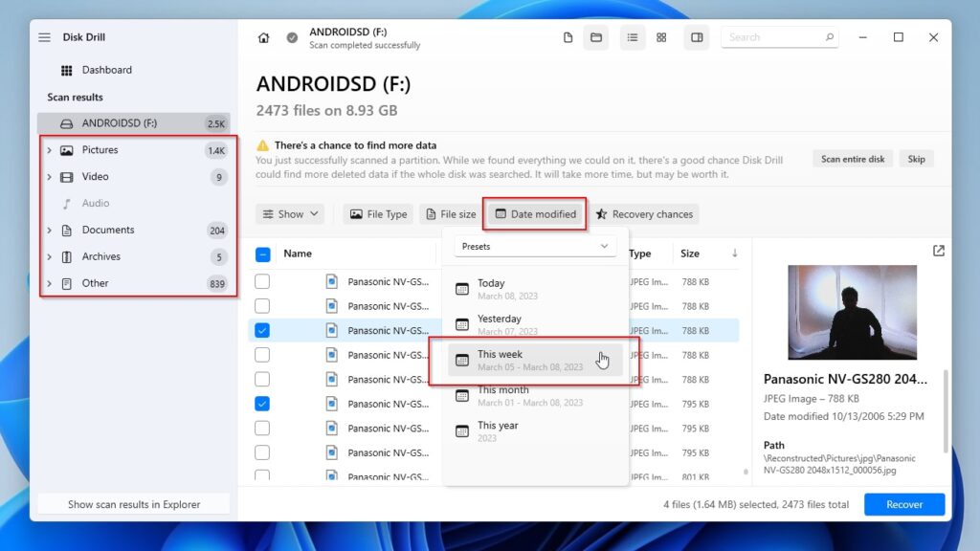
Task: Open the Presets dropdown
Action: (x=535, y=246)
